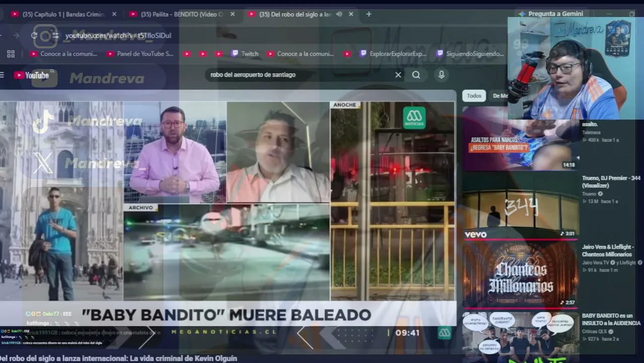Open BABY BANDITO es un INSULTO title
The image size is (644, 363).
[611, 319]
